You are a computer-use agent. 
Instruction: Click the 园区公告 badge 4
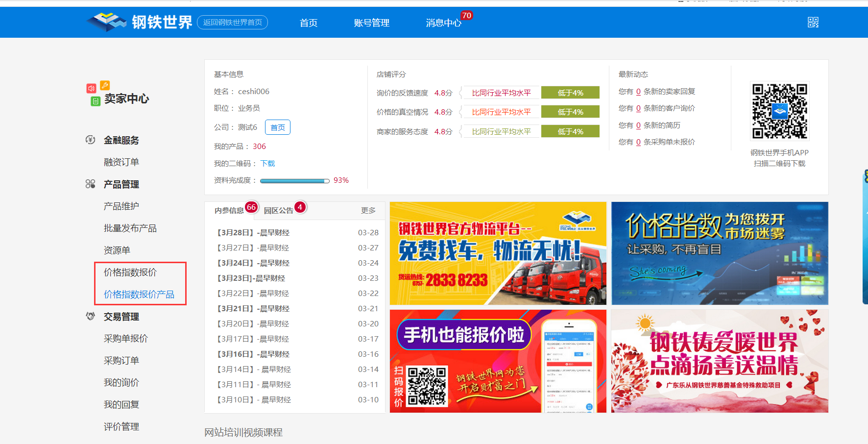[300, 207]
